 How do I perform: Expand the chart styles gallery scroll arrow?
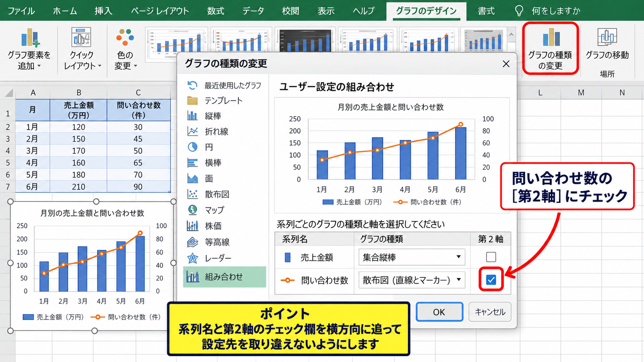point(511,35)
